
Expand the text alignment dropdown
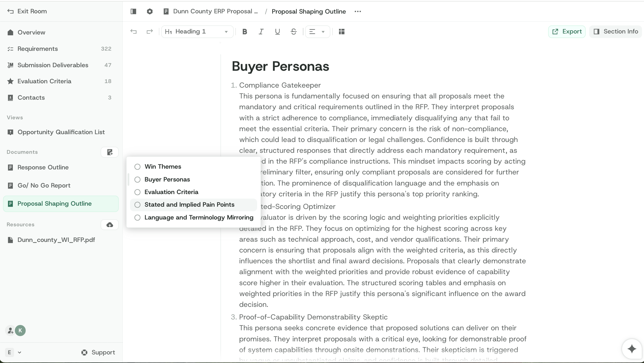317,32
